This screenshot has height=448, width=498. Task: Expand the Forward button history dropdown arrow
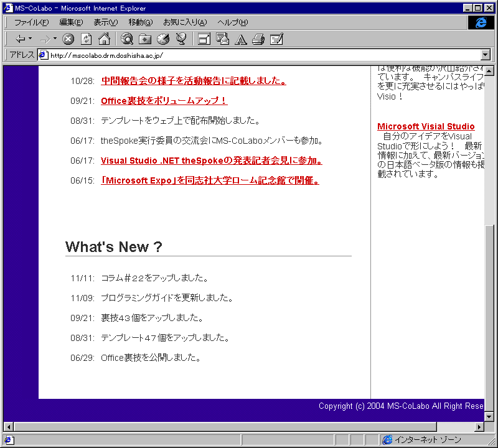pos(55,39)
